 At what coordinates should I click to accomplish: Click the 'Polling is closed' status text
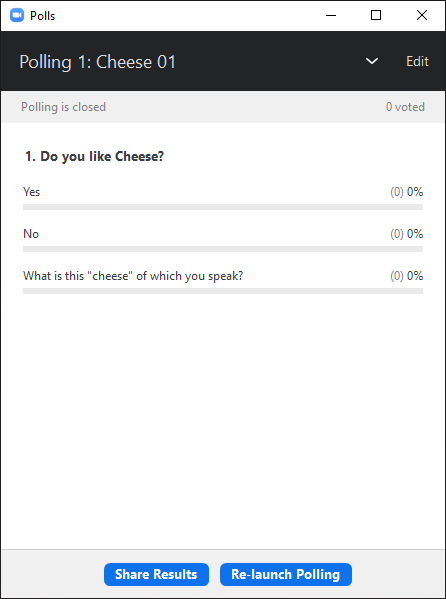click(x=63, y=107)
